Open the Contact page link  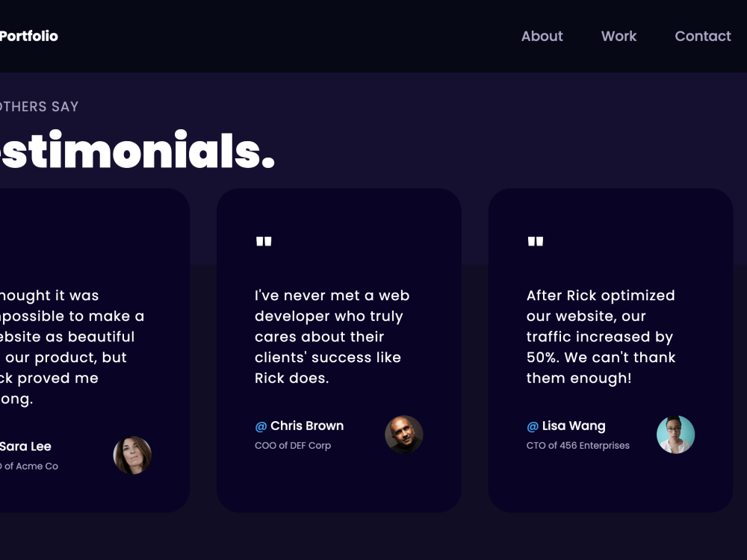703,36
